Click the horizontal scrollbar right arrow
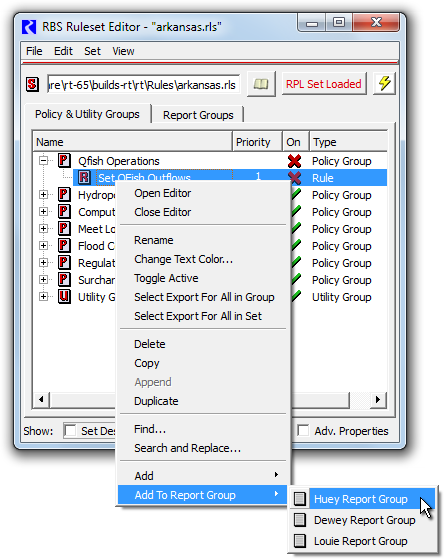 point(378,399)
